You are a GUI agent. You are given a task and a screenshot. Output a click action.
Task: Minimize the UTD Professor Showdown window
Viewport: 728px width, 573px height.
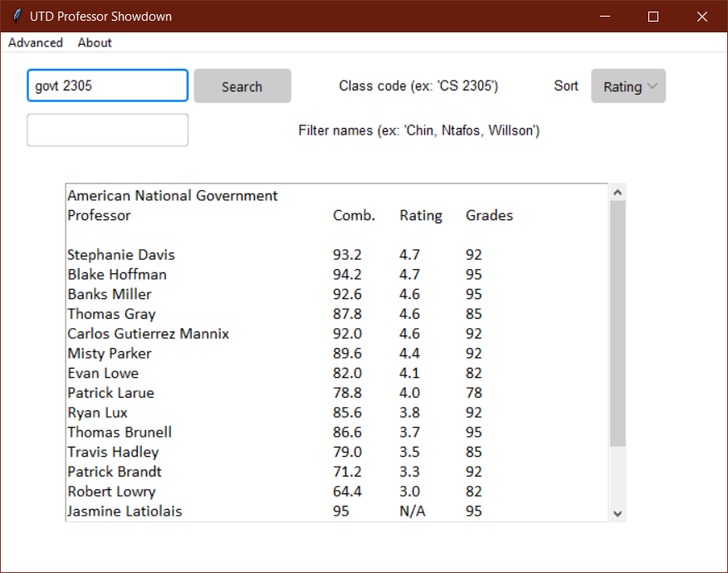point(605,16)
